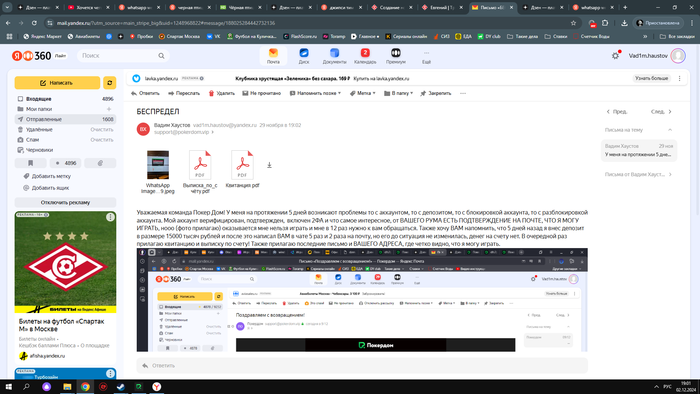Open File Explorer from the taskbar

(x=67, y=386)
